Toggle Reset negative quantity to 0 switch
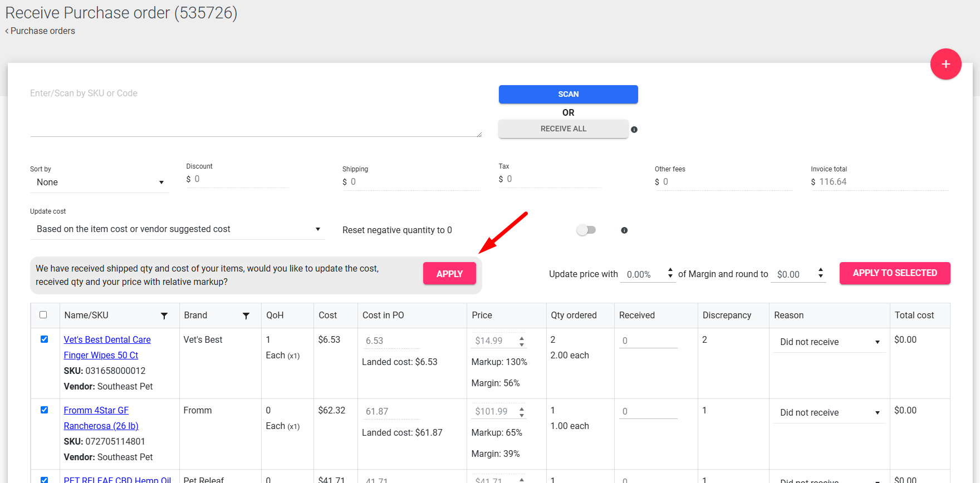 click(x=586, y=230)
